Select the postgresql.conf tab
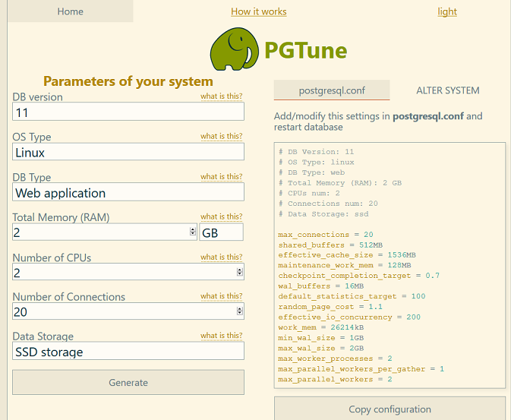Screen dimensions: 511x420 (x=332, y=90)
